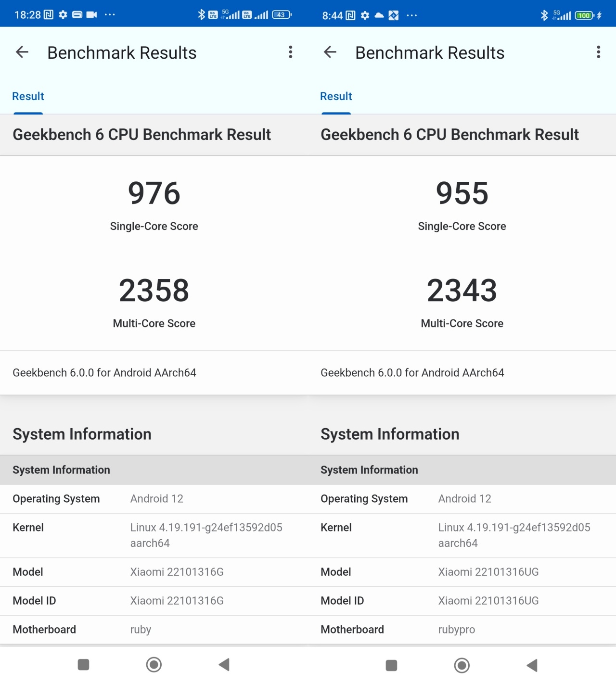Tap time 18:28 in left status bar
This screenshot has height=684, width=616.
click(27, 15)
